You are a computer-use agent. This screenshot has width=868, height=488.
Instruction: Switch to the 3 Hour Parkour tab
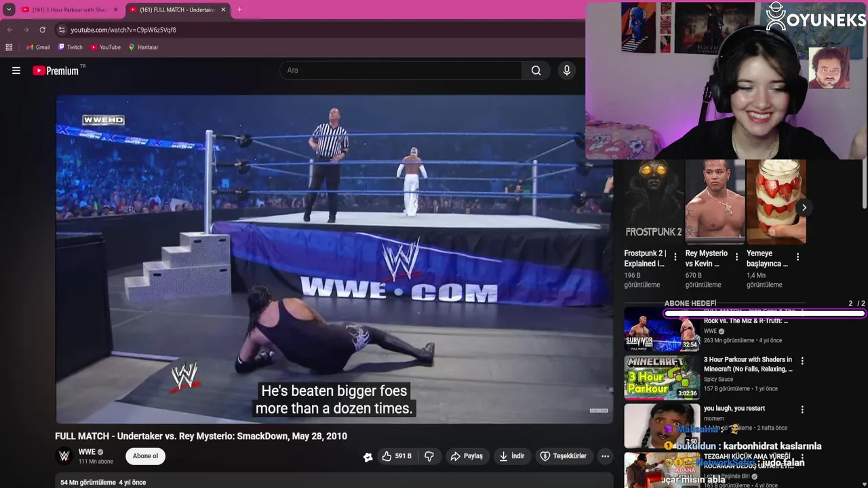coord(69,9)
